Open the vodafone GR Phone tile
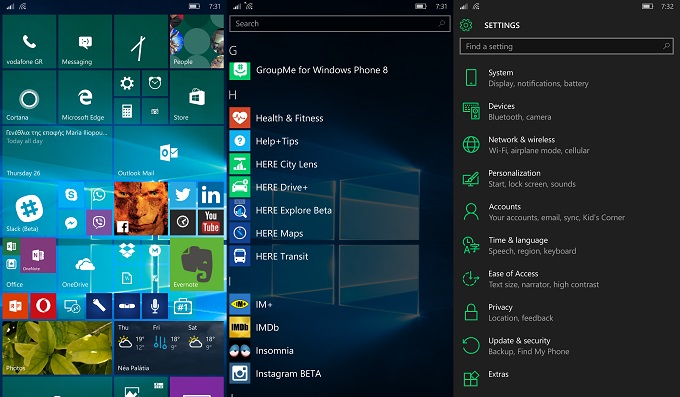The width and height of the screenshot is (680, 397). [x=29, y=41]
